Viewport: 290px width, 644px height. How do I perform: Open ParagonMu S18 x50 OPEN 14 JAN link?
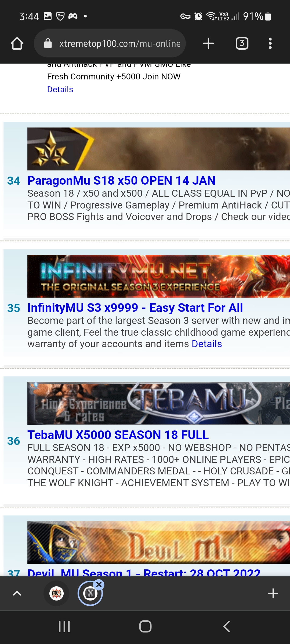coord(121,181)
